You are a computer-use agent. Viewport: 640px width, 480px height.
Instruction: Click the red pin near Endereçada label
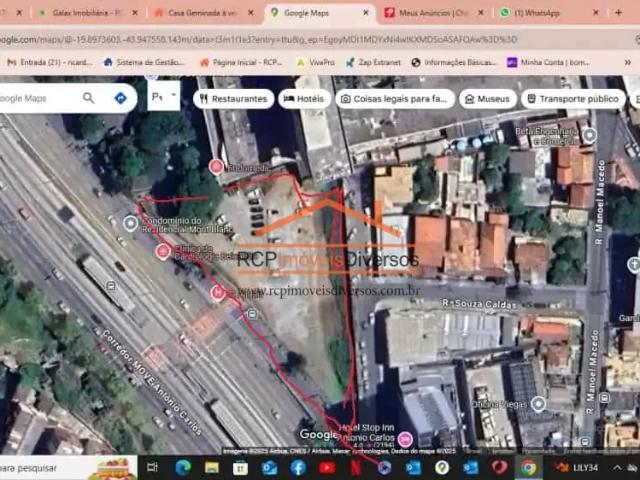coord(216,167)
